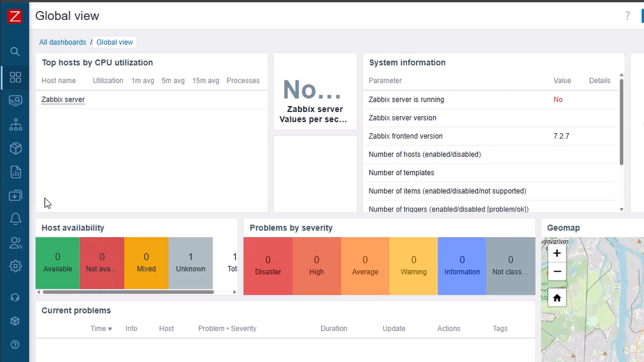This screenshot has width=644, height=362.
Task: Sort Current problems by Time column
Action: click(x=101, y=329)
